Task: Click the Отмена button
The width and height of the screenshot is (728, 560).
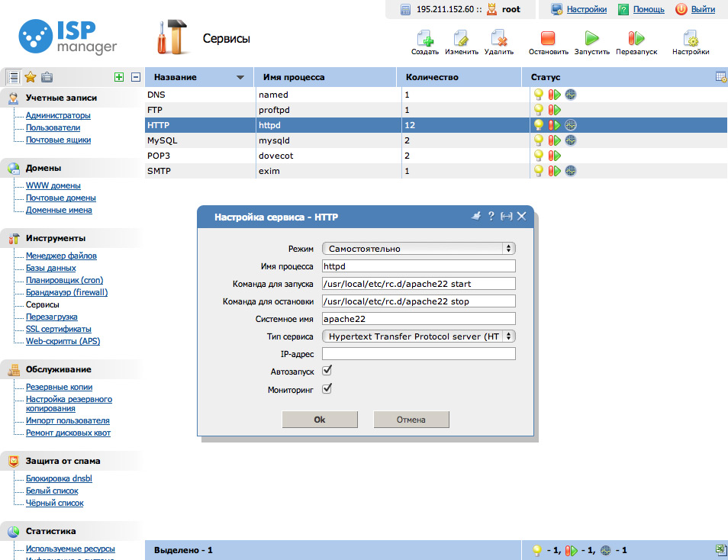Action: click(x=411, y=420)
